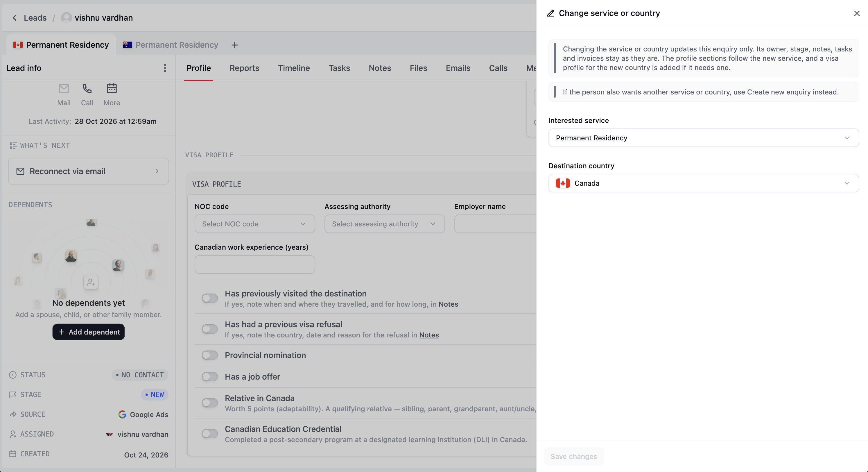Click the Employer name input field
868x472 pixels.
click(495, 224)
